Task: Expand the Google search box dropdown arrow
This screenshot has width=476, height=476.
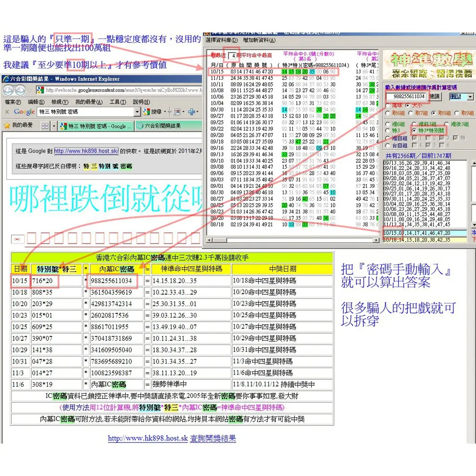Action: coord(137,111)
